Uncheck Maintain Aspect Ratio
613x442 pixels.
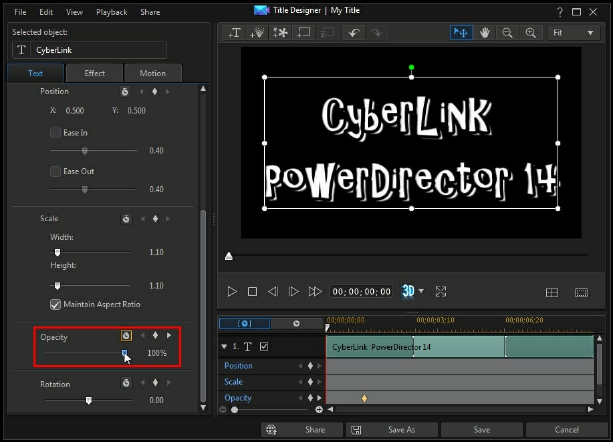coord(55,304)
